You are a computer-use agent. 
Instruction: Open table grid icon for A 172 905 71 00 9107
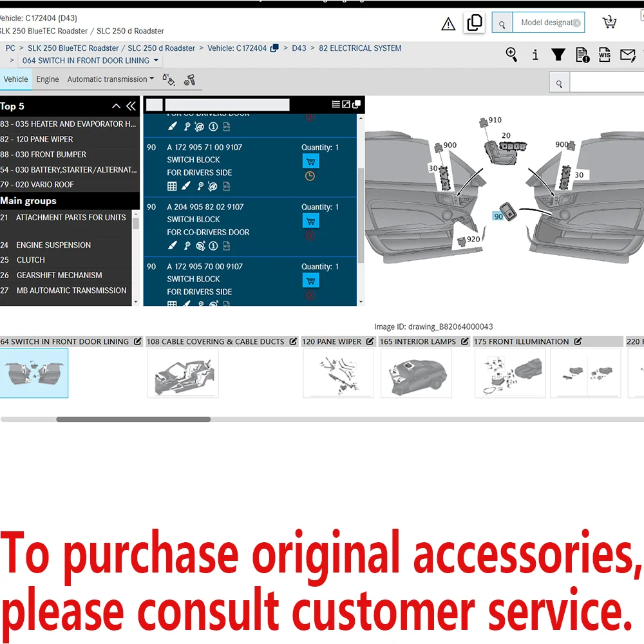click(x=172, y=187)
